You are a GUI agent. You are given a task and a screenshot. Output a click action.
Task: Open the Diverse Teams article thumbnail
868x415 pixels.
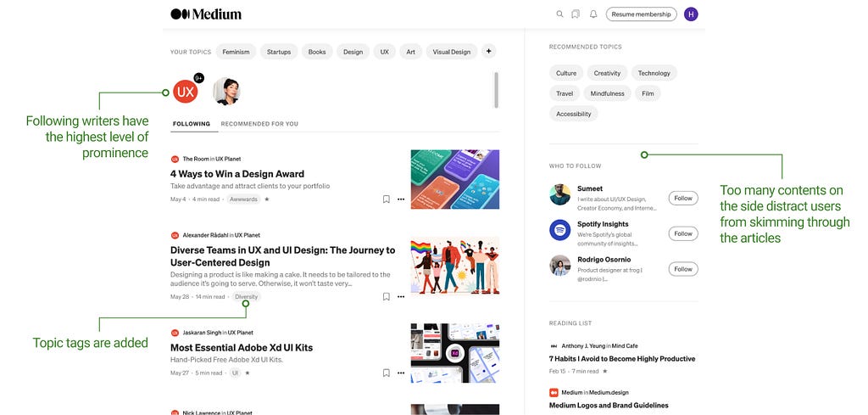click(455, 266)
